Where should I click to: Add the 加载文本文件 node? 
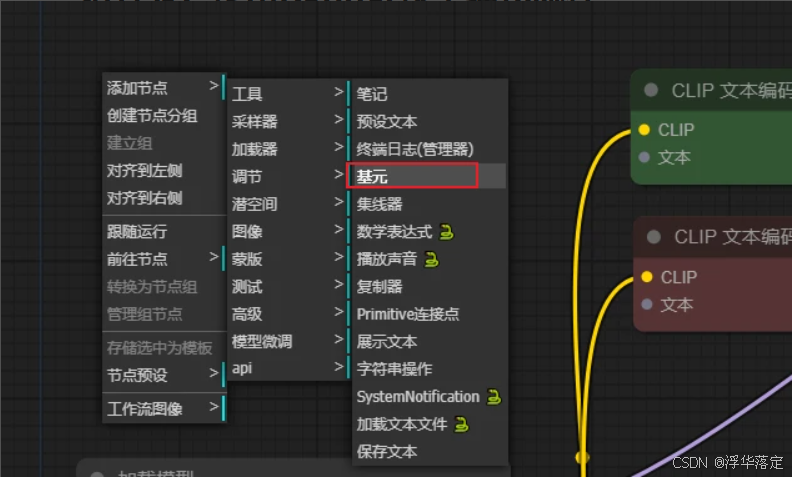(429, 424)
